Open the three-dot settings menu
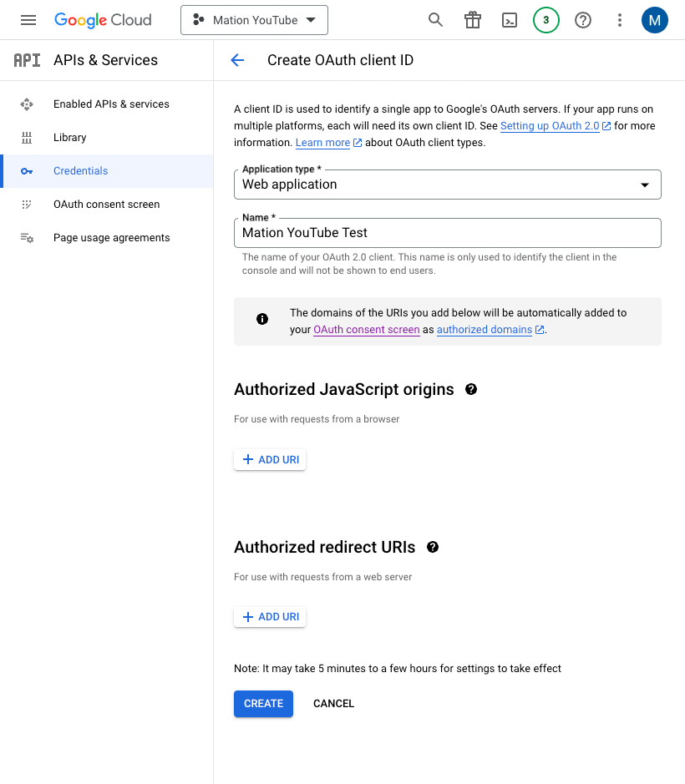The height and width of the screenshot is (784, 685). tap(620, 20)
